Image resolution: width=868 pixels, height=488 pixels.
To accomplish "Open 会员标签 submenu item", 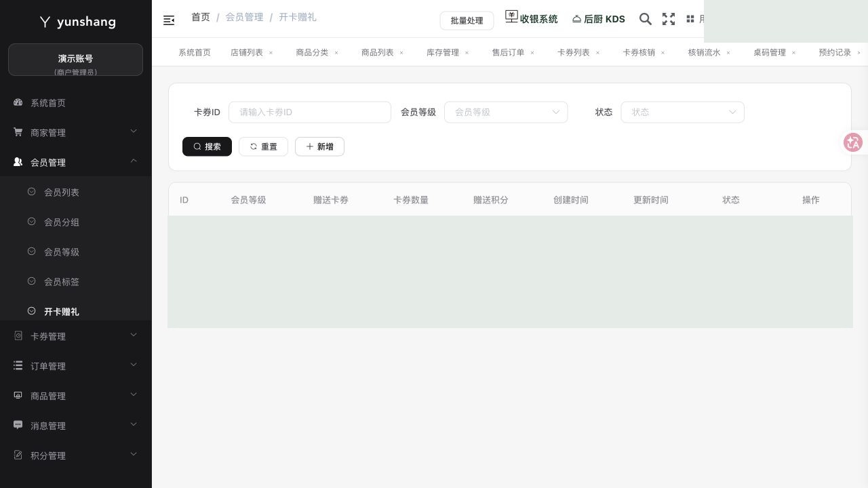I will pos(76,281).
